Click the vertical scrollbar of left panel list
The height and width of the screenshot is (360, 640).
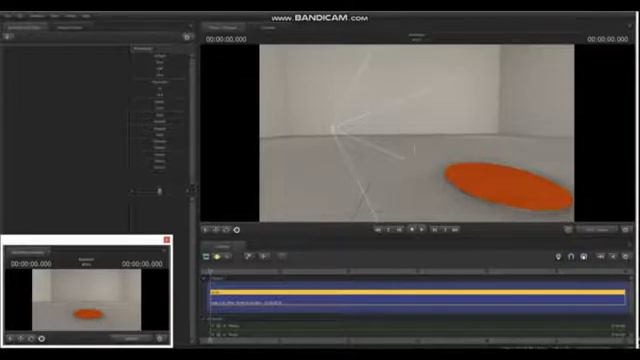192,118
